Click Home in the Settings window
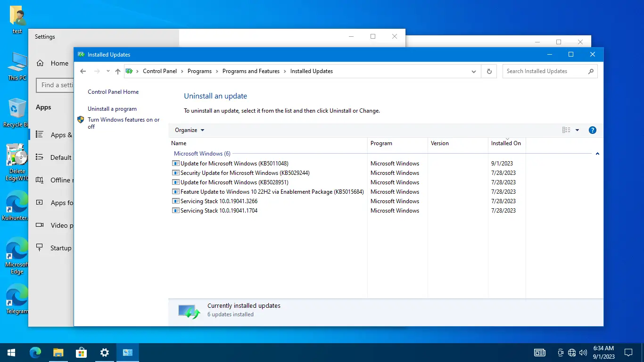The width and height of the screenshot is (644, 362). click(x=52, y=63)
